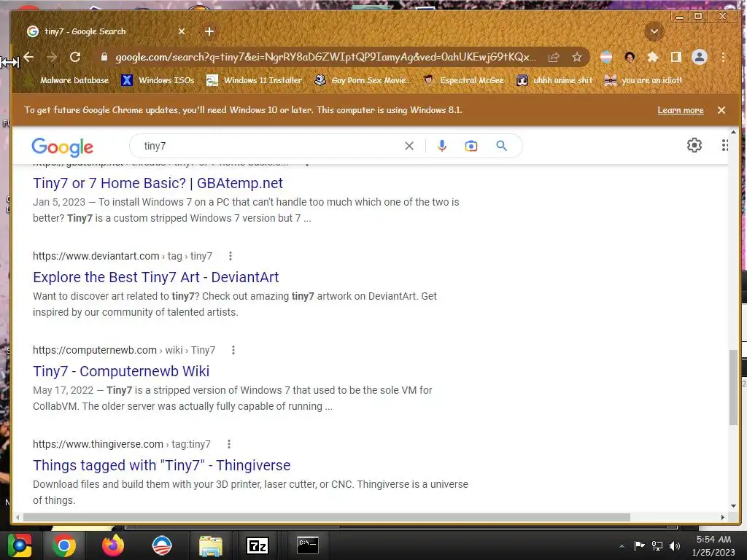747x560 pixels.
Task: Open 'Explore the Best Tiny7 Art - DeviantArt'
Action: pos(156,277)
